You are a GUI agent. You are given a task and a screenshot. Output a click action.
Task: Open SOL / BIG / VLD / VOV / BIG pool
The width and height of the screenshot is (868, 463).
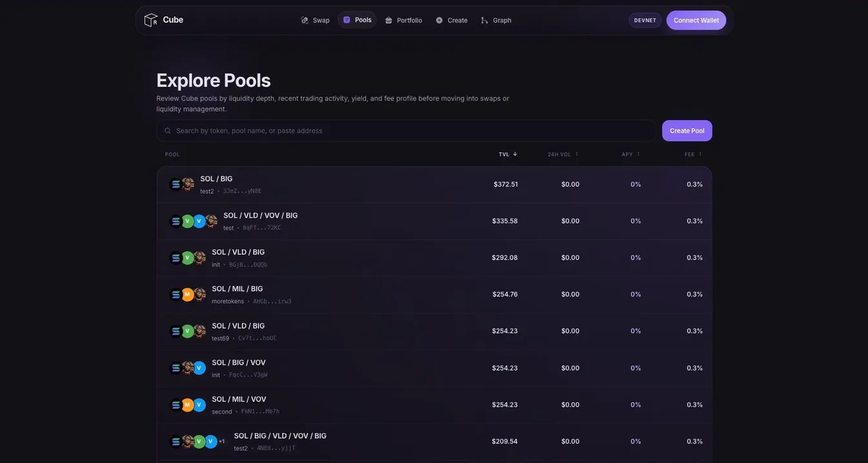click(x=434, y=442)
